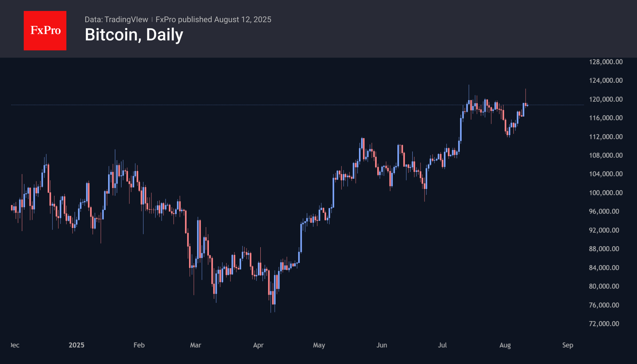Select the 2025 label on time axis

pyautogui.click(x=76, y=345)
